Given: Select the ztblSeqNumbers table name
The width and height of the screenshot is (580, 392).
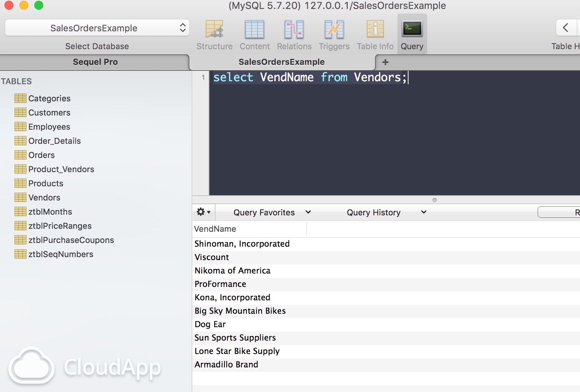Looking at the screenshot, I should click(61, 254).
